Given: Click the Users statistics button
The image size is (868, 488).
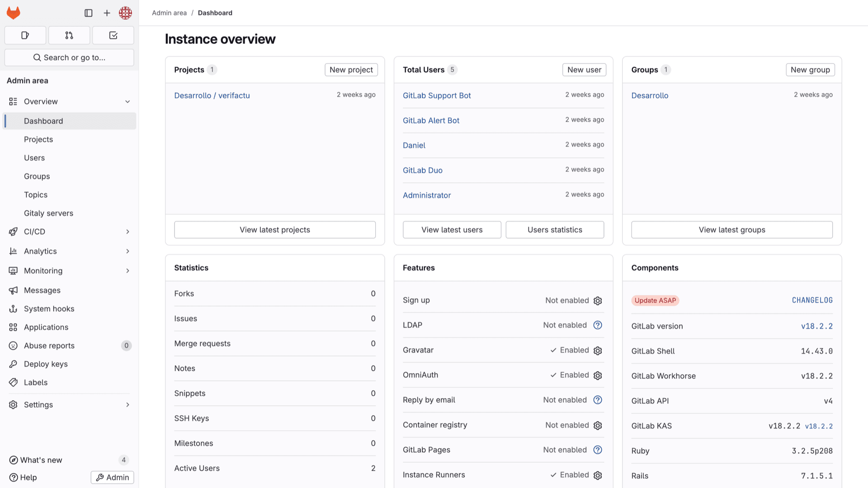Looking at the screenshot, I should pyautogui.click(x=555, y=230).
